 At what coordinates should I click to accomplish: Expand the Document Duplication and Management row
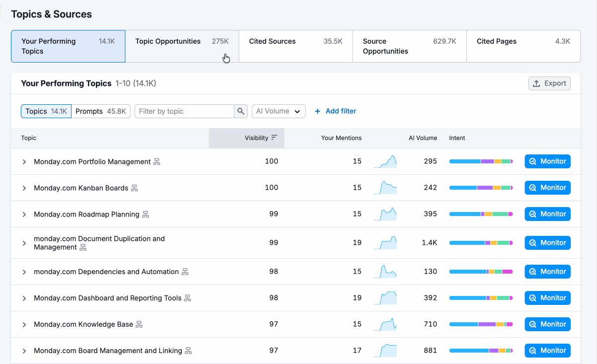(x=24, y=243)
